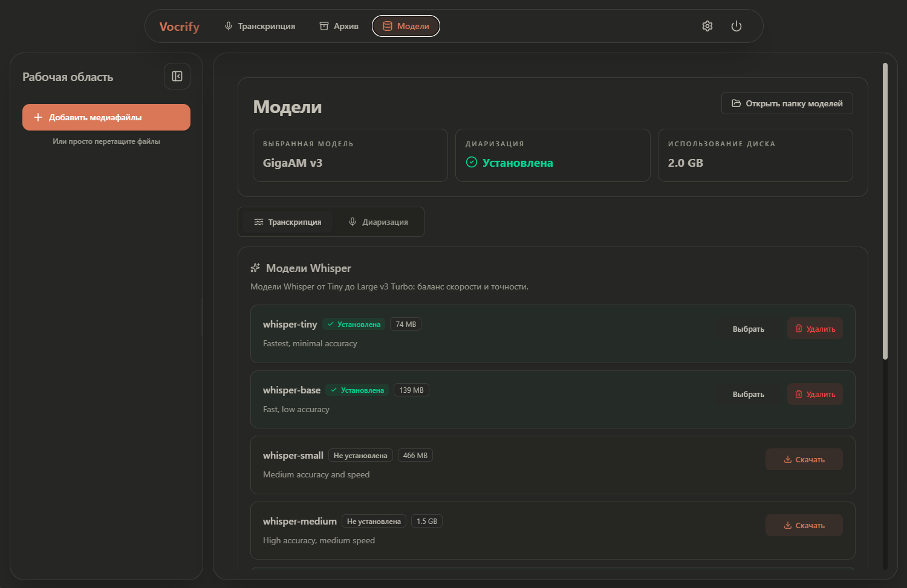Delete the whisper-base model
The image size is (907, 588).
(814, 394)
